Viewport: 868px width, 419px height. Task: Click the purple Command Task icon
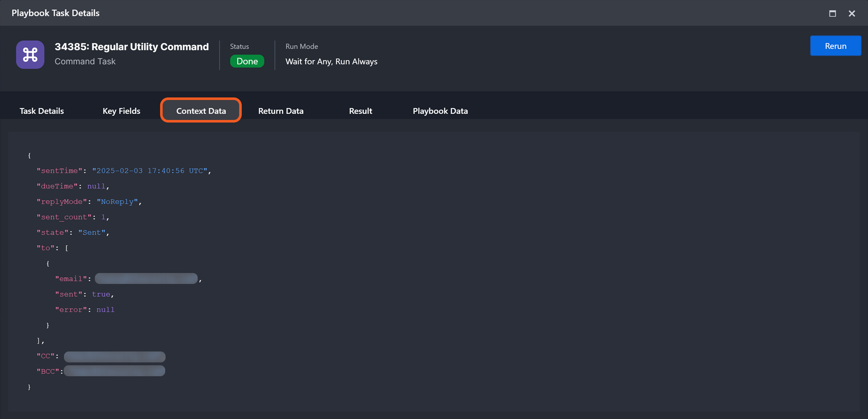(x=30, y=55)
